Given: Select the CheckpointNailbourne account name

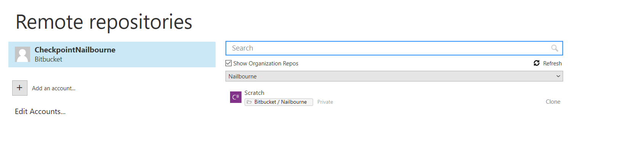Looking at the screenshot, I should [75, 50].
